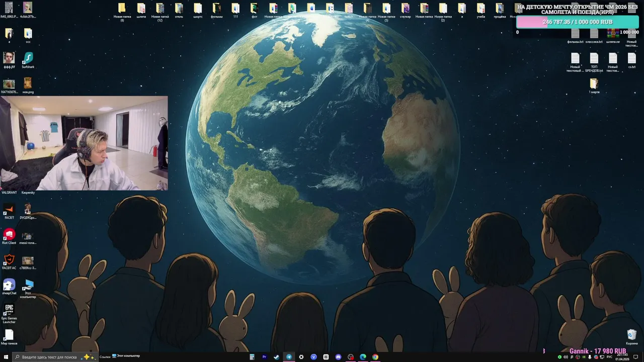This screenshot has height=362, width=644.
Task: Select the классика.txt file
Action: 594,36
